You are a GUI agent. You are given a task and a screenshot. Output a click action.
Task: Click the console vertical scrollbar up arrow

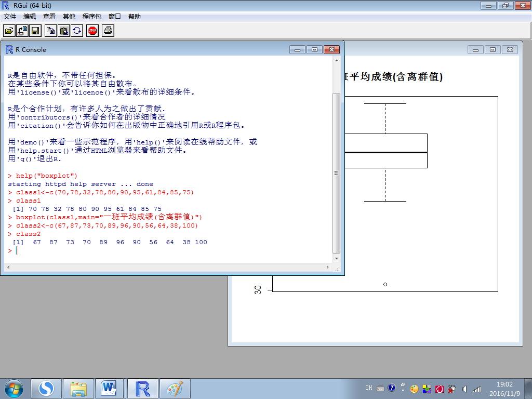337,60
